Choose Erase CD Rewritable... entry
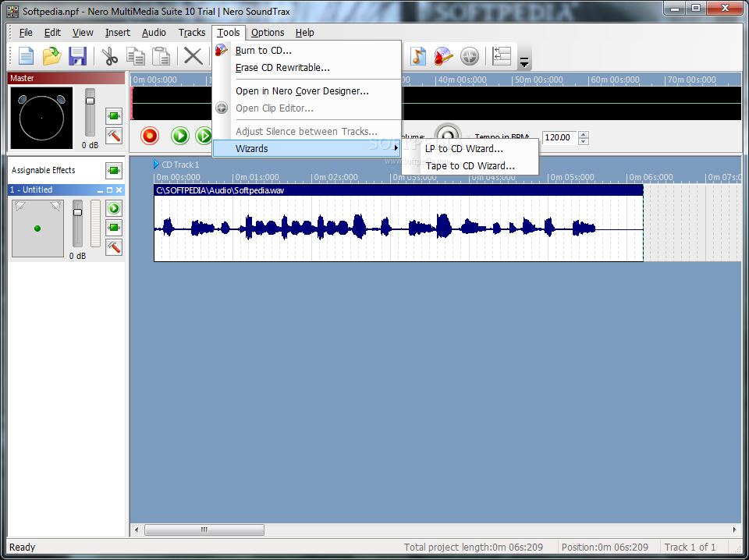The height and width of the screenshot is (560, 749). 306,68
